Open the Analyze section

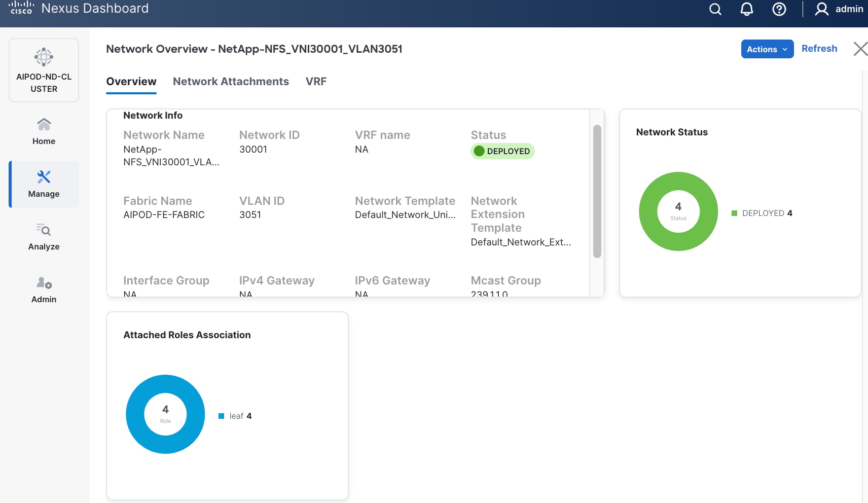tap(44, 237)
